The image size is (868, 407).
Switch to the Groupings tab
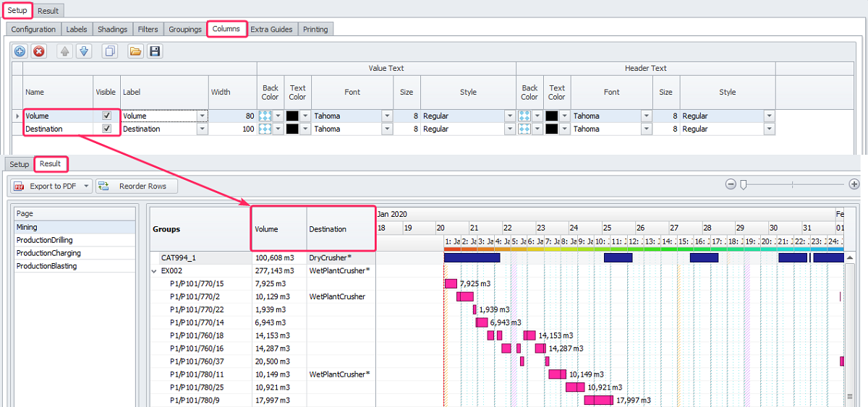click(x=185, y=30)
